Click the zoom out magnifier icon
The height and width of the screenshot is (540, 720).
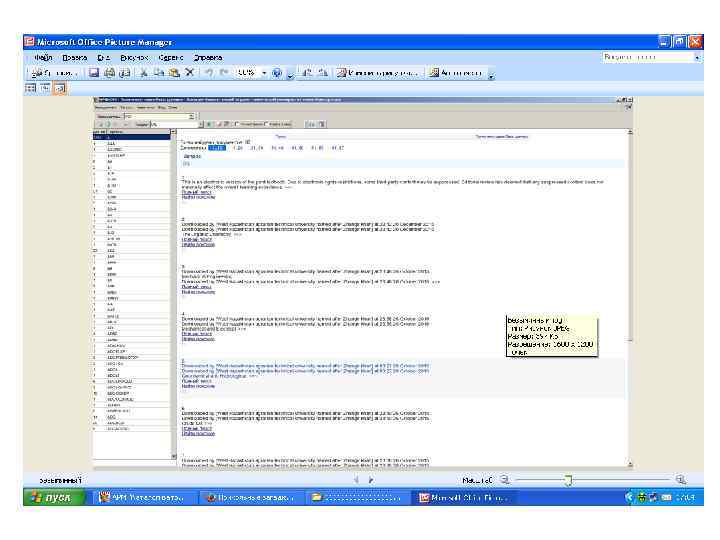(x=505, y=479)
